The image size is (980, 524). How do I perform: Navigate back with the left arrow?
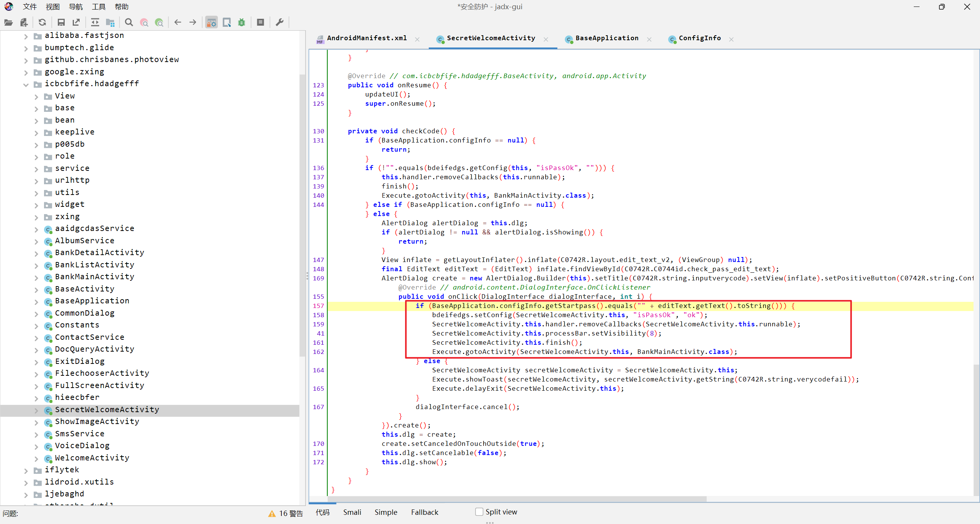click(178, 23)
